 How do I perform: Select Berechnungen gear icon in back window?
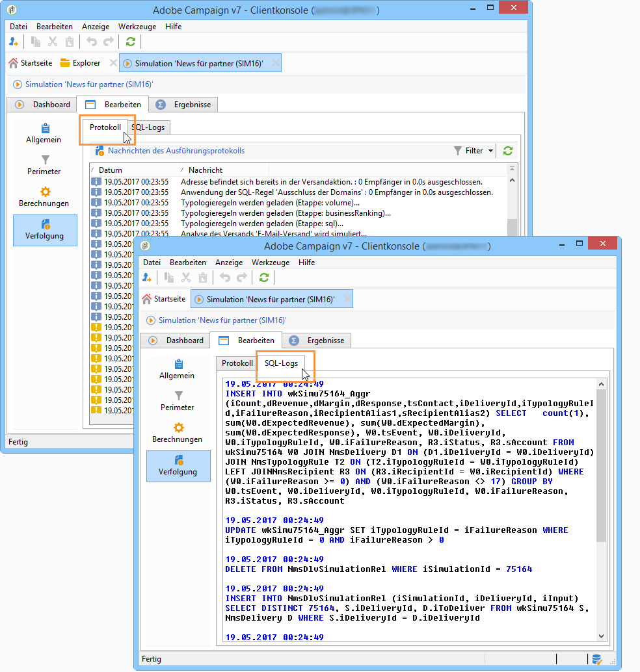(45, 192)
